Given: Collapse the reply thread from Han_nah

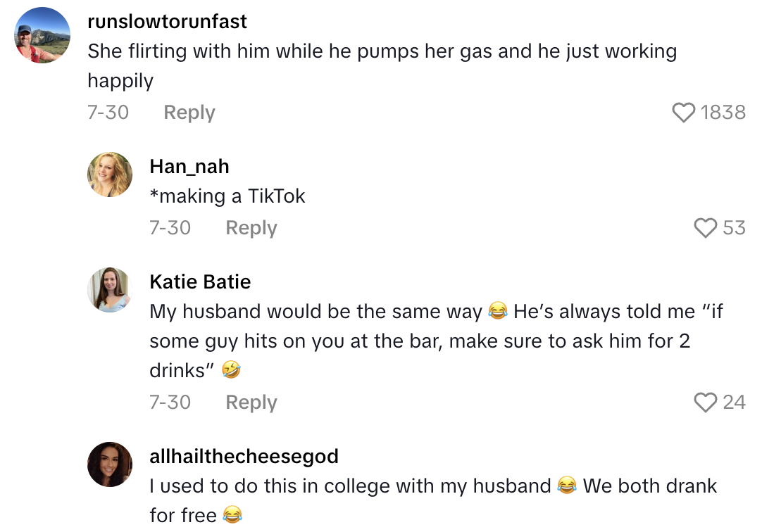Looking at the screenshot, I should point(251,227).
